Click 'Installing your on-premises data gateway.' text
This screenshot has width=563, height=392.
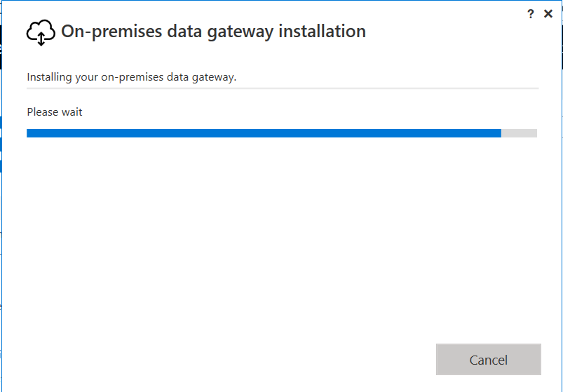point(131,77)
